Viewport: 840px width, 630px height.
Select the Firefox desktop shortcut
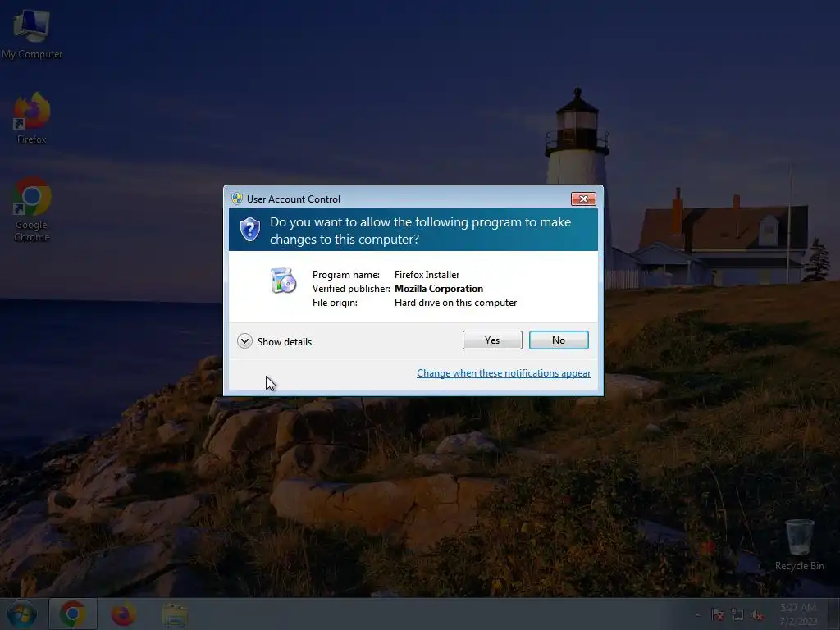tap(32, 118)
